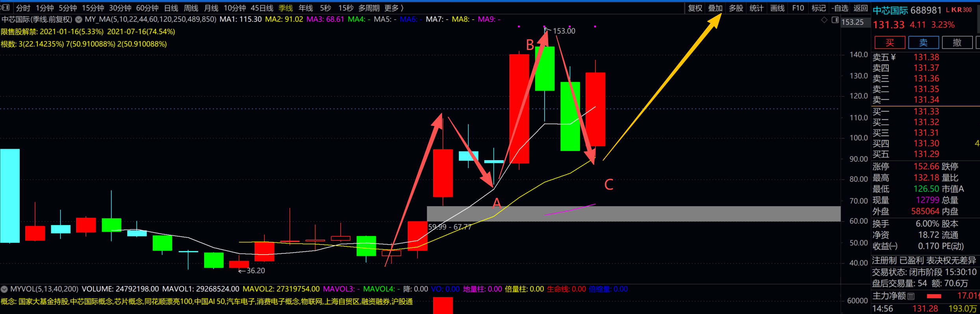
Task: Select the 10分钟 period
Action: (x=235, y=8)
